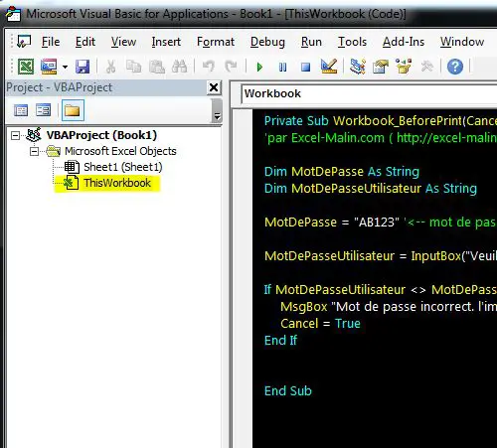The height and width of the screenshot is (448, 497).
Task: Click the 'End If' code line
Action: coord(280,341)
